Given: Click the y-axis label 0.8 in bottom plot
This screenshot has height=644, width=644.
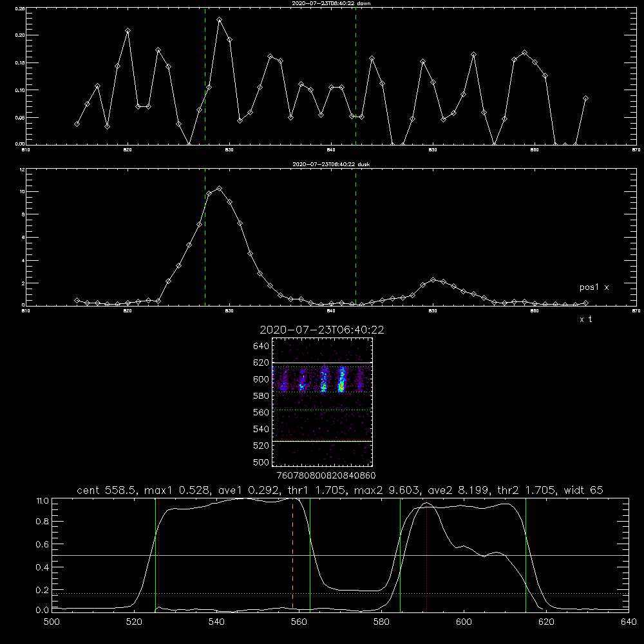Looking at the screenshot, I should 42,522.
